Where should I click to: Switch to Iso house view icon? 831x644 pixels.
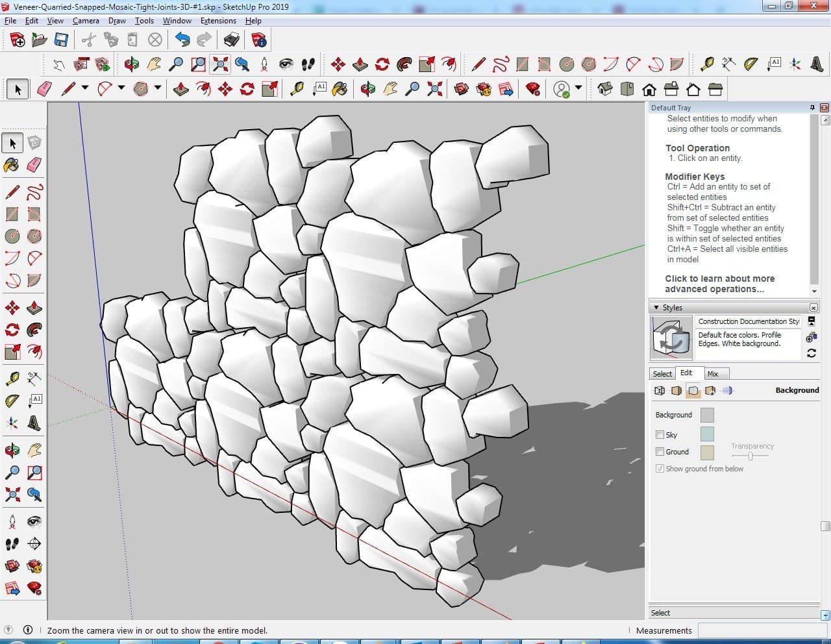[605, 89]
